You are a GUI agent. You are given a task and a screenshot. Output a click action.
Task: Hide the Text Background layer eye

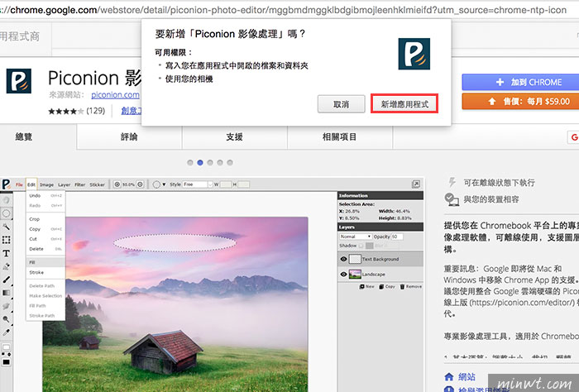(x=343, y=259)
